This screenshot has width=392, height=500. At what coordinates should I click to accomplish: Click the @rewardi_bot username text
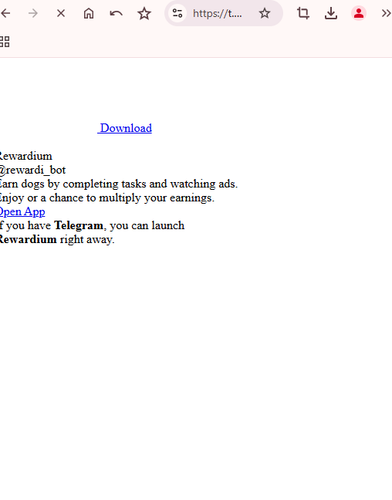(33, 170)
